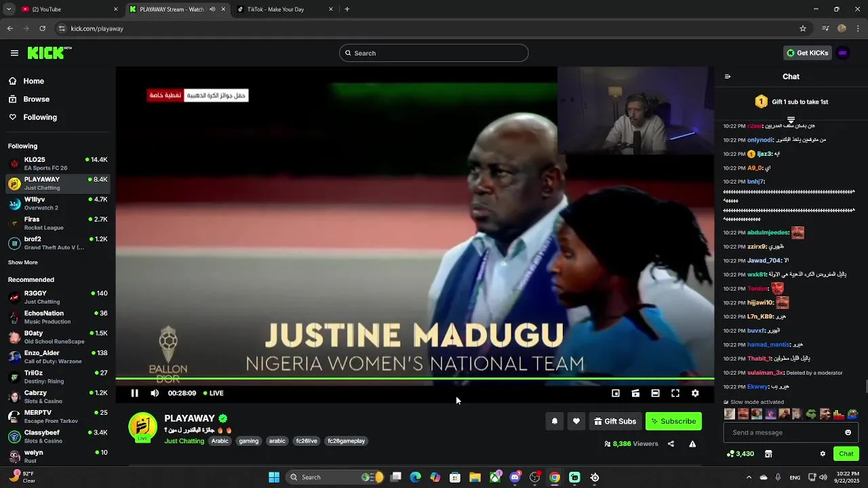Open the clip creation icon in player
The height and width of the screenshot is (488, 868).
pyautogui.click(x=635, y=393)
